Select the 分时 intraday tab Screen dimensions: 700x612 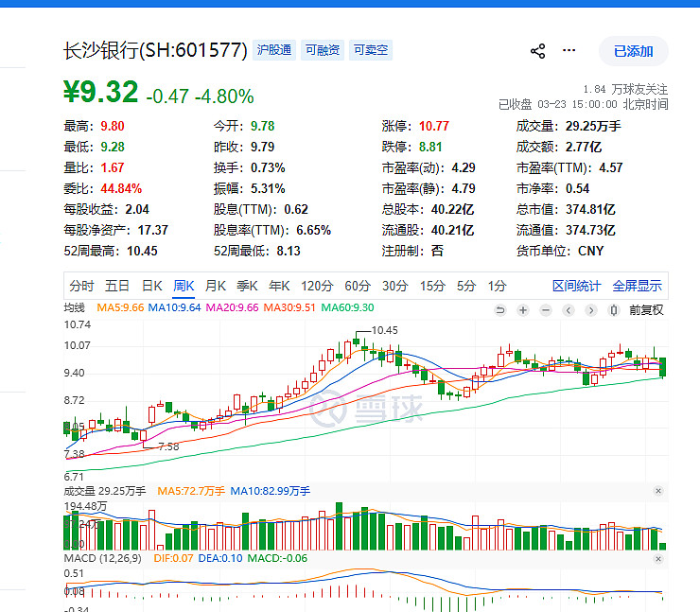[x=82, y=286]
